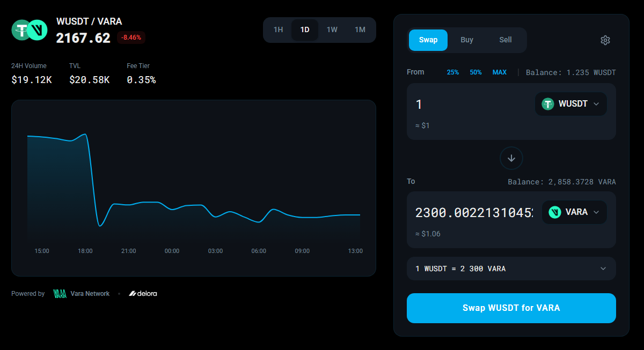This screenshot has height=350, width=644.
Task: Click the Powered by footer text
Action: tap(28, 294)
